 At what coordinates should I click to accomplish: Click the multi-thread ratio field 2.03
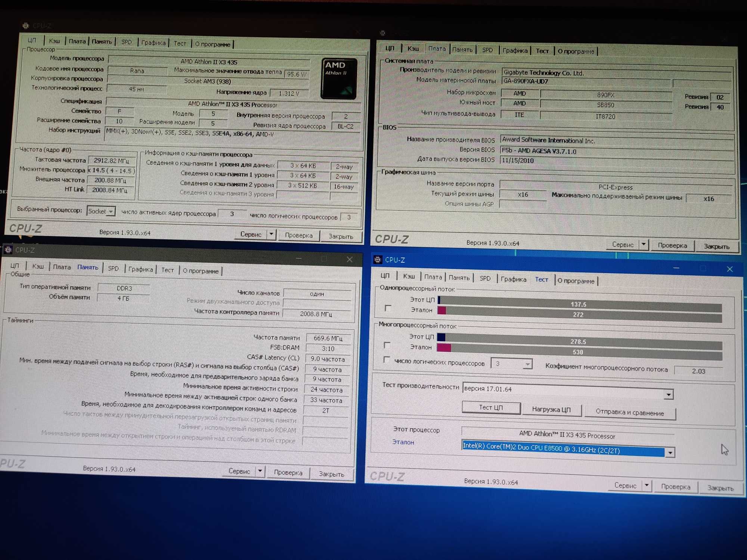698,371
